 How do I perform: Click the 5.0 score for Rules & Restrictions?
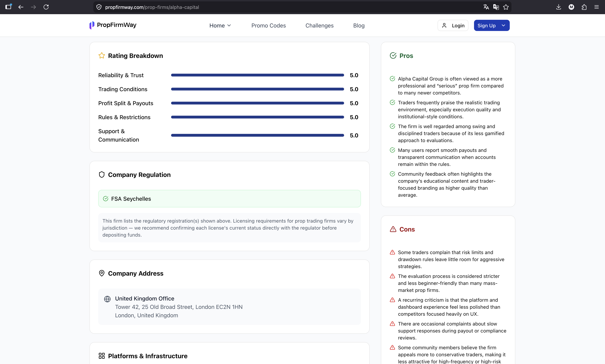354,117
